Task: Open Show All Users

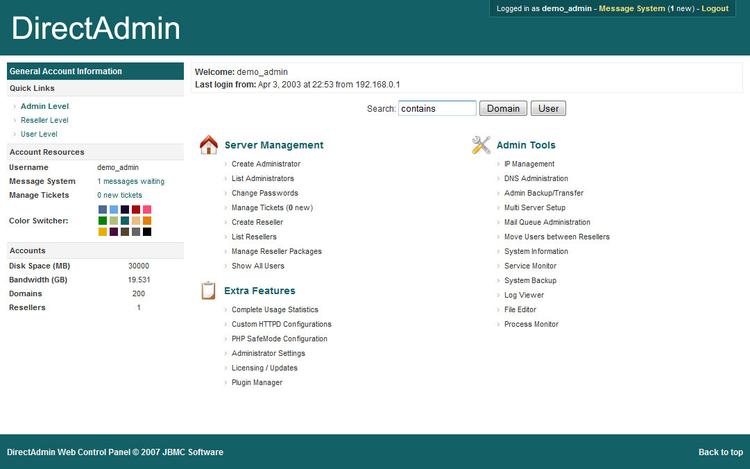Action: [258, 266]
